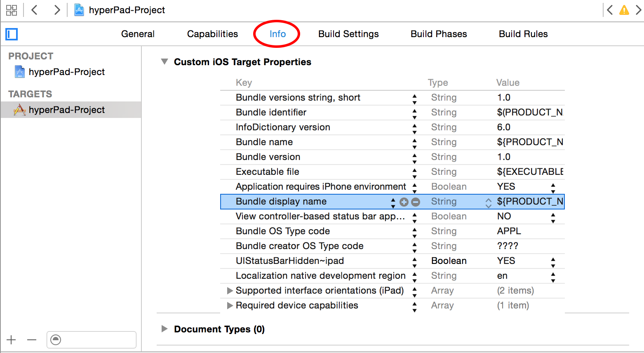The width and height of the screenshot is (644, 353).
Task: Expand the Document Types section
Action: 165,329
